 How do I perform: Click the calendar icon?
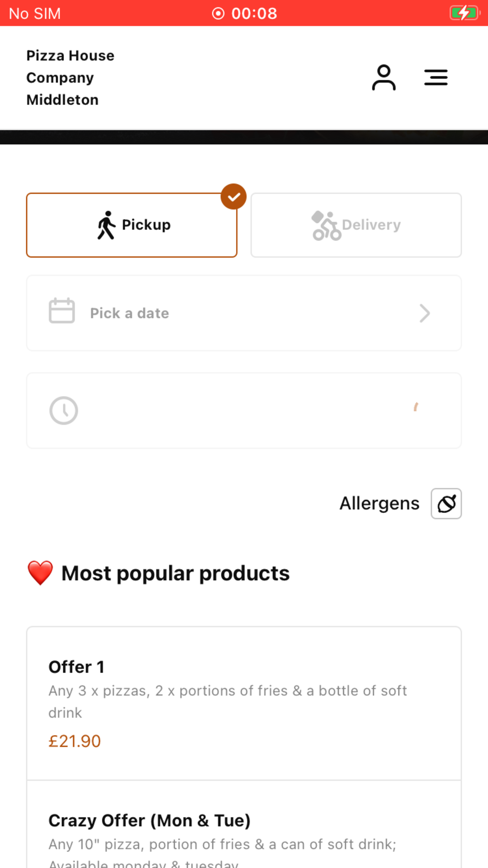[62, 311]
